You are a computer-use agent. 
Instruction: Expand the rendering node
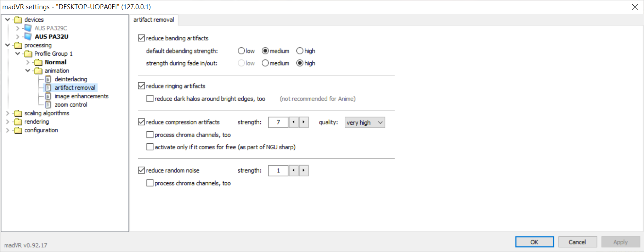point(7,122)
